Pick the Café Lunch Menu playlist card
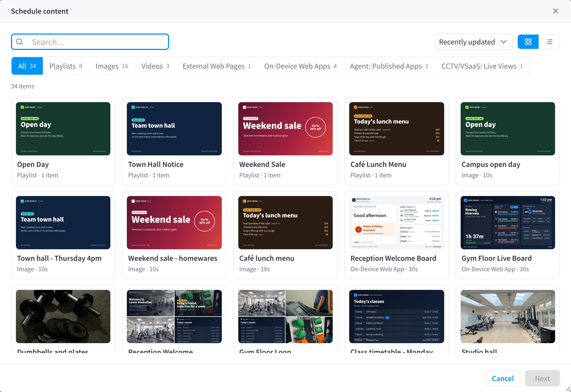 396,141
